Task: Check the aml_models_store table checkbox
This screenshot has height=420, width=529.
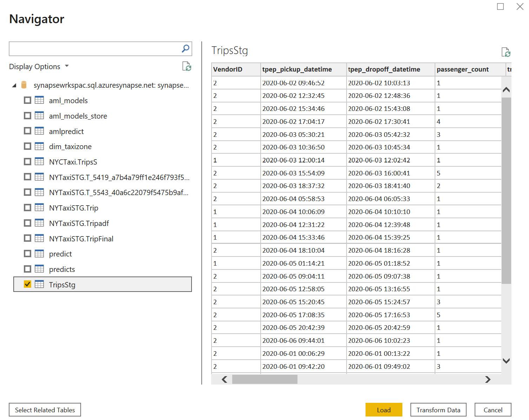Action: [x=27, y=115]
